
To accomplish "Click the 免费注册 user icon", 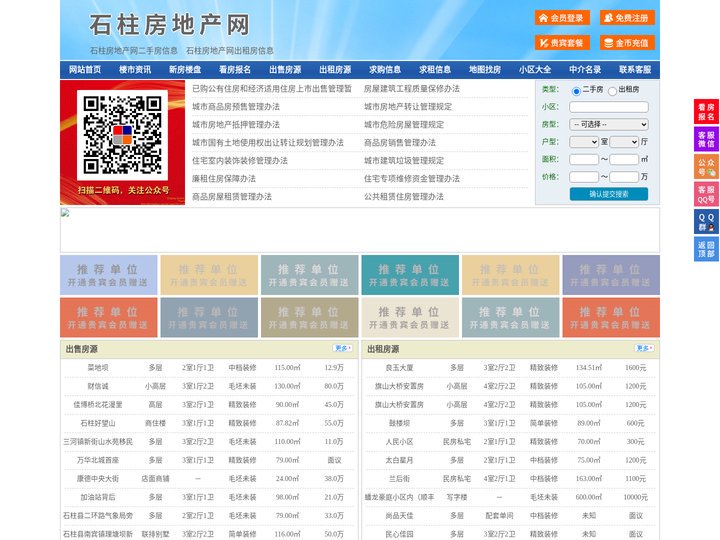I will (608, 18).
